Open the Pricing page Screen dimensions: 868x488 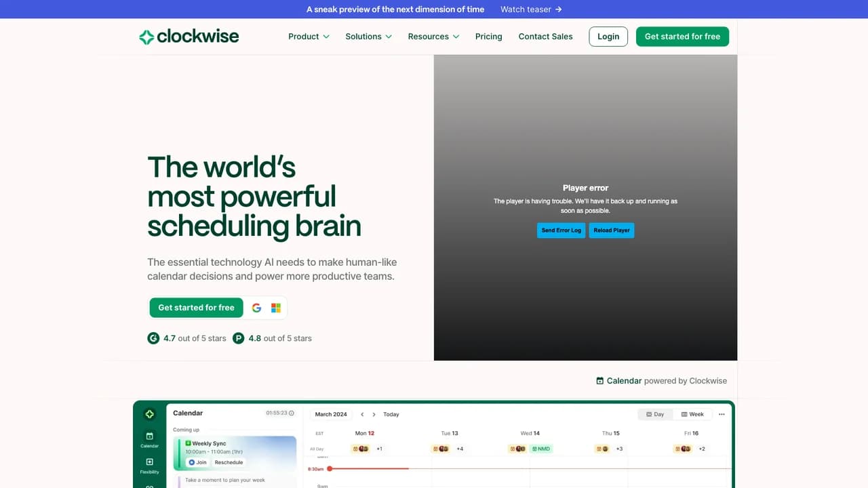(488, 37)
